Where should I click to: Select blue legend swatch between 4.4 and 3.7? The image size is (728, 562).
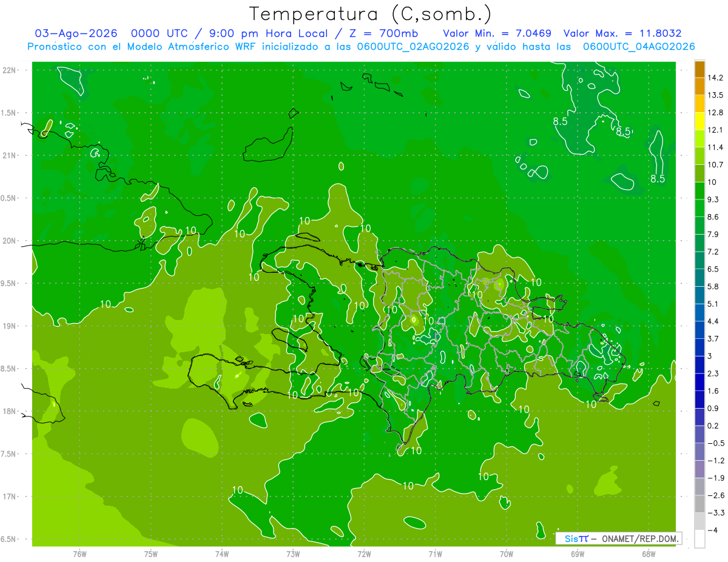pyautogui.click(x=699, y=330)
